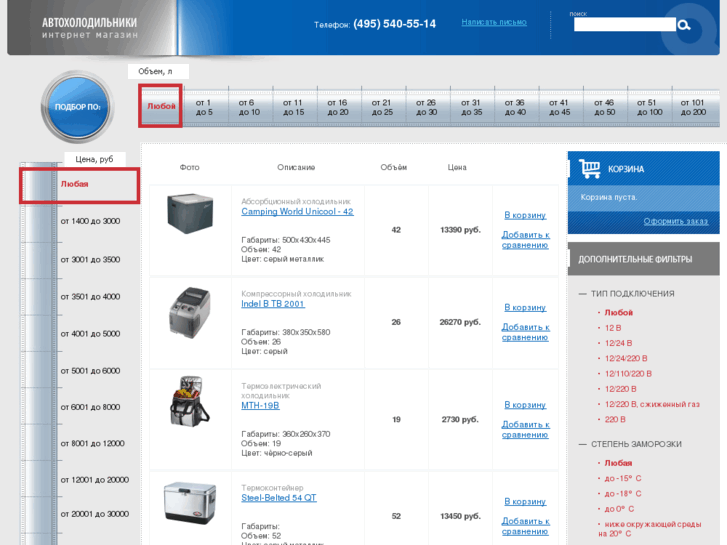The height and width of the screenshot is (545, 727).
Task: Select '12/220 В, сжиженный газ' filter
Action: point(652,404)
